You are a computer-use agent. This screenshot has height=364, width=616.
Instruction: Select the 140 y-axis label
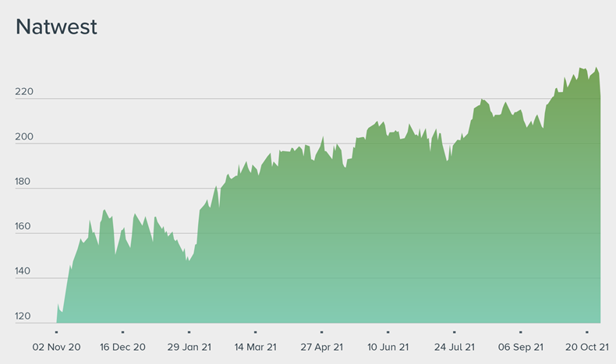(x=23, y=271)
